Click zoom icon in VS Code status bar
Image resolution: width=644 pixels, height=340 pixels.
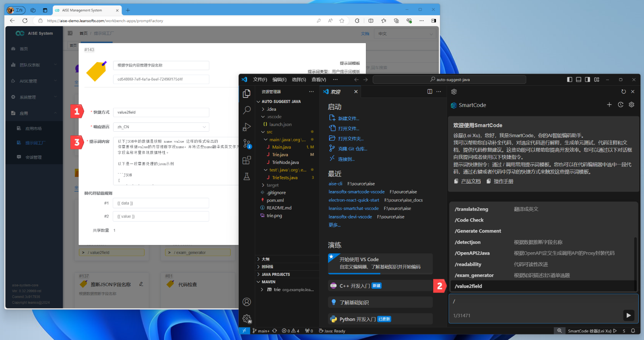pos(559,331)
